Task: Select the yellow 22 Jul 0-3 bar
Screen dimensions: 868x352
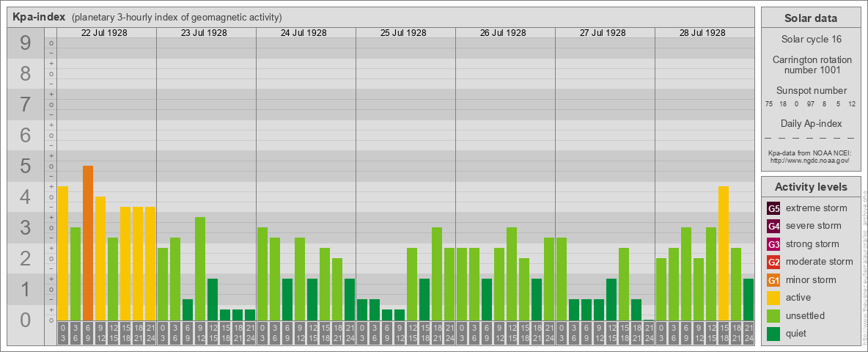Action: (63, 254)
